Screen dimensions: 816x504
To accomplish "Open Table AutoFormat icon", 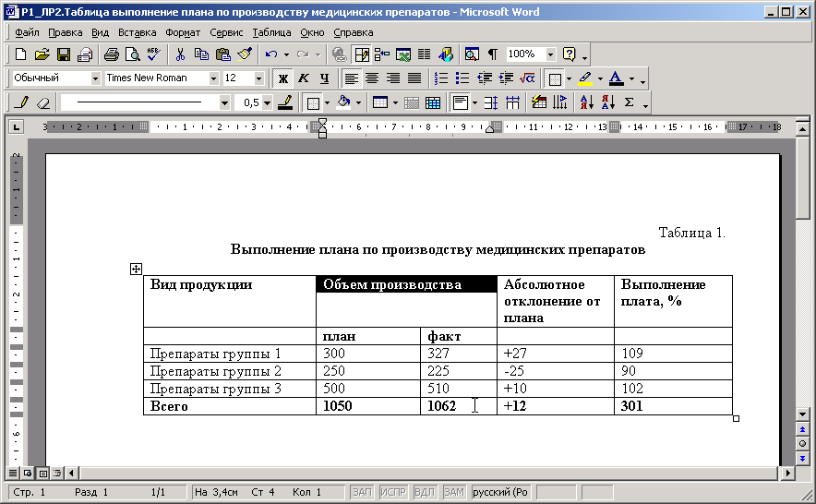I will [x=539, y=102].
